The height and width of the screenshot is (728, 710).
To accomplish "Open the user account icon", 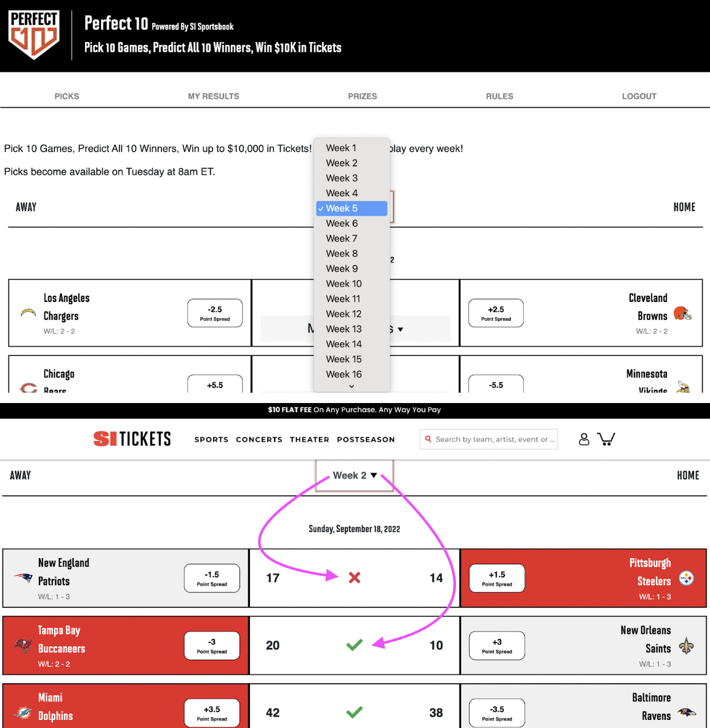I will 584,439.
